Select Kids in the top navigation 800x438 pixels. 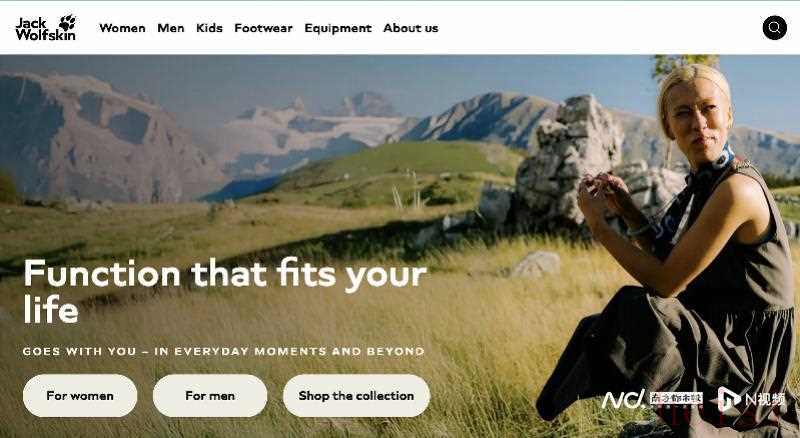(209, 28)
